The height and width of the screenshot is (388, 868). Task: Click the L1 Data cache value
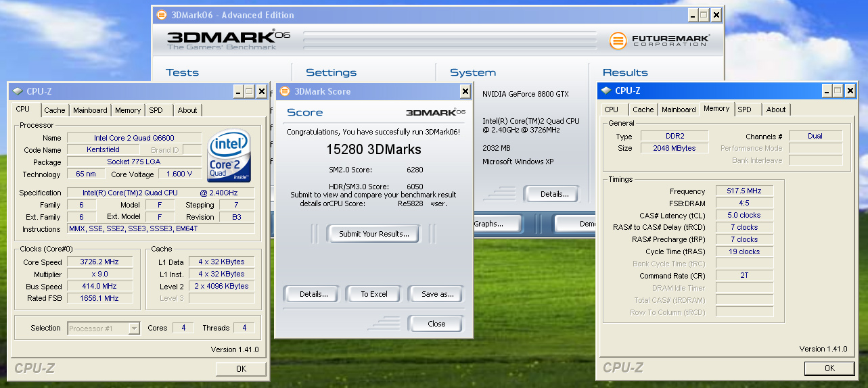[222, 262]
